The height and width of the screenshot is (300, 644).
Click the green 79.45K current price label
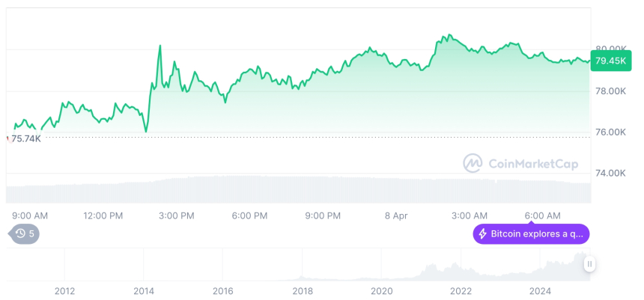pos(610,61)
